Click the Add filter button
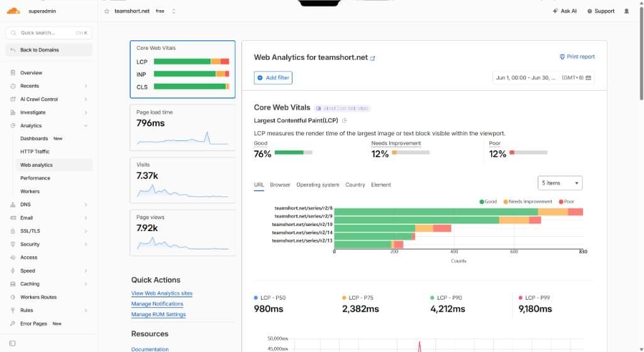Image resolution: width=644 pixels, height=352 pixels. click(x=273, y=77)
